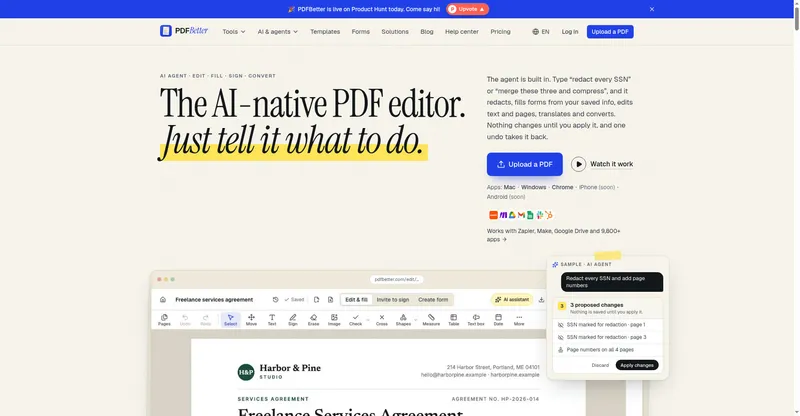Click the second document icon before Edit & fill
The width and height of the screenshot is (800, 416).
(x=330, y=300)
